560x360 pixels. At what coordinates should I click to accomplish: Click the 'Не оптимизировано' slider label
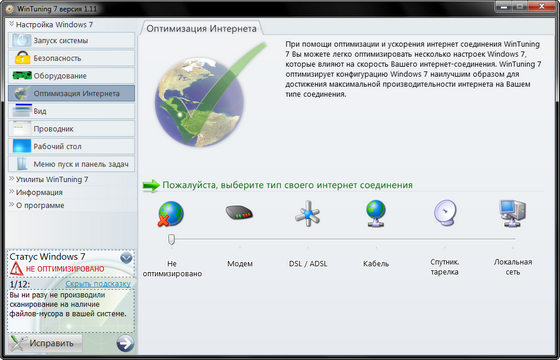[x=172, y=269]
